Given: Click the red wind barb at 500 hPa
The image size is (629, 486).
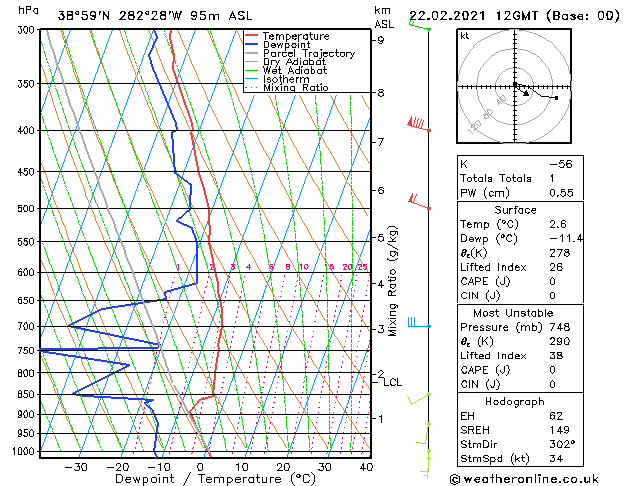Looking at the screenshot, I should pos(420,201).
